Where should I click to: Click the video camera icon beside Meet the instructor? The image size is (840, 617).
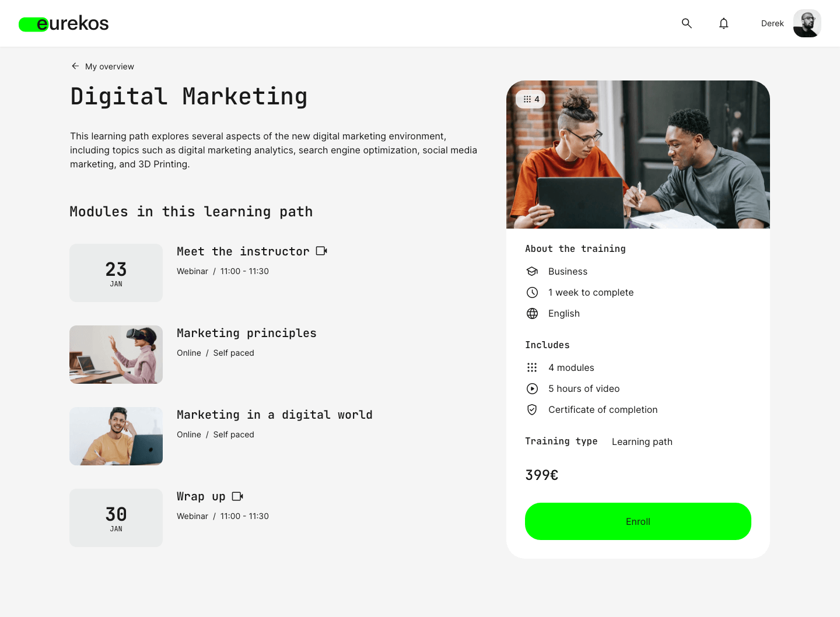pos(321,251)
